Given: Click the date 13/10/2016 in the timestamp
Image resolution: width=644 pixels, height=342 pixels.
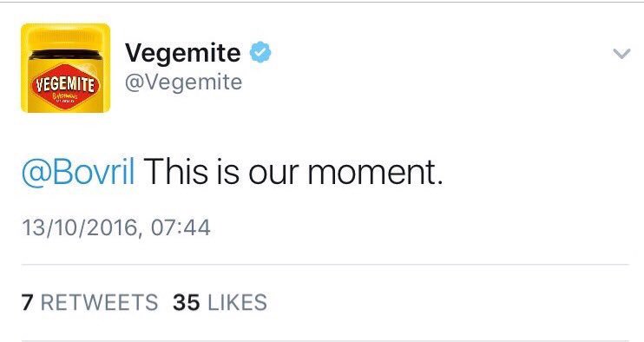Looking at the screenshot, I should 79,227.
